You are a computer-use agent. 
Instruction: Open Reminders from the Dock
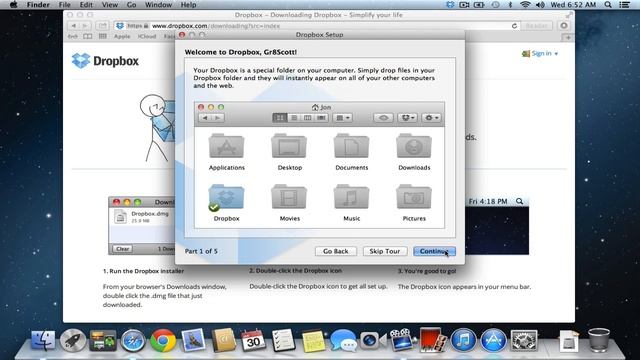(x=283, y=340)
